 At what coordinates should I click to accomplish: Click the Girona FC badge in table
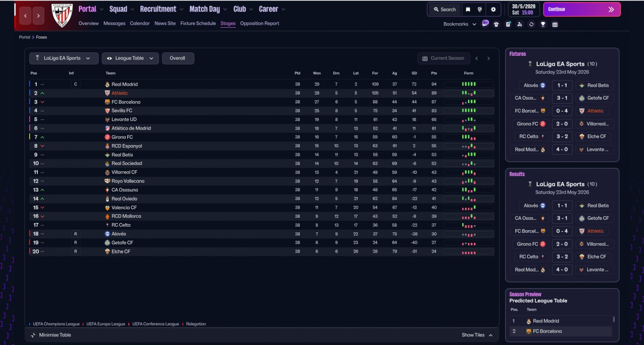coord(107,137)
